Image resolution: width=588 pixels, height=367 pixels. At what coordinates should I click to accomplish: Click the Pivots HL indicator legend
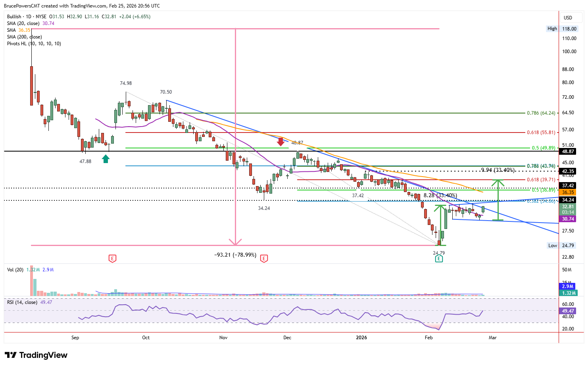click(34, 44)
